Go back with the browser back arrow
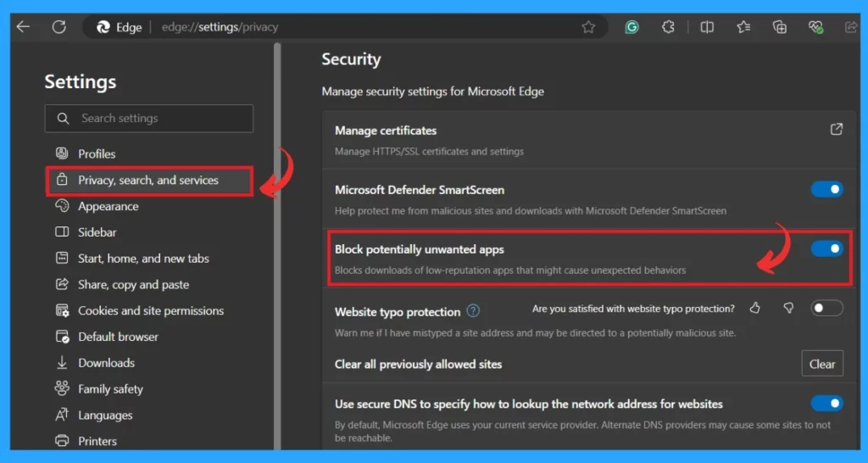 coord(23,26)
